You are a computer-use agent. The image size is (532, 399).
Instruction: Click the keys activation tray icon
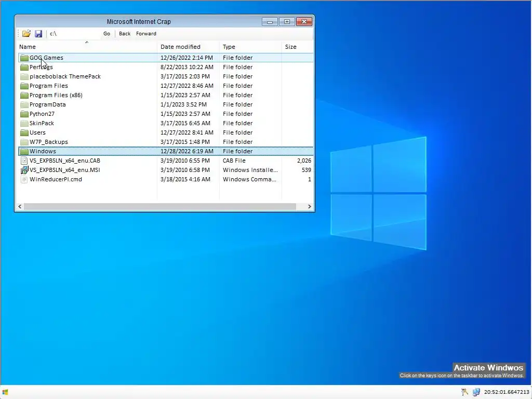click(x=464, y=392)
